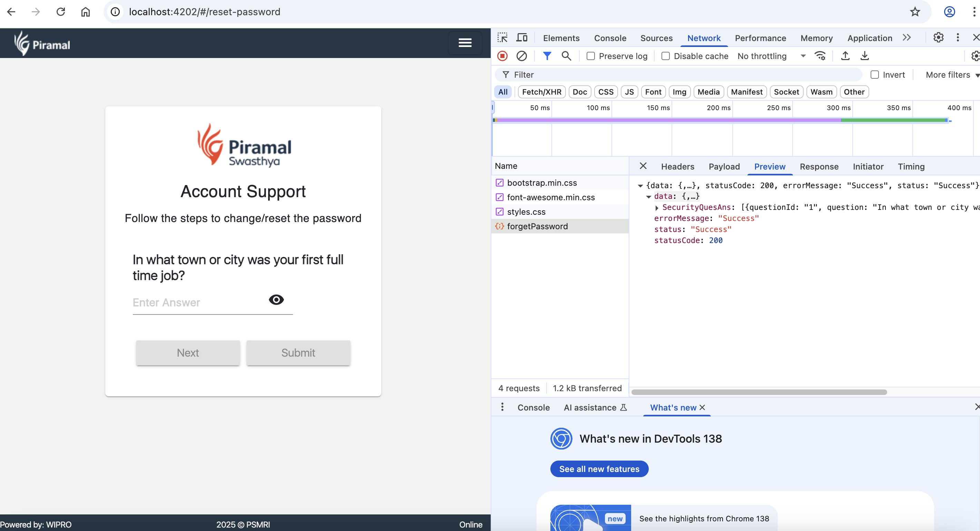Collapse the data object in preview
The width and height of the screenshot is (980, 531).
pyautogui.click(x=649, y=196)
